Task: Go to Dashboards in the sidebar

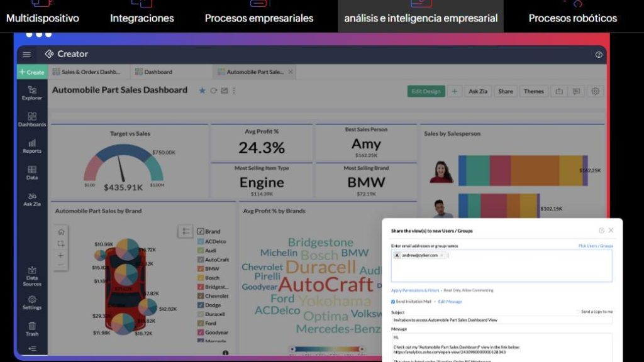Action: (32, 119)
